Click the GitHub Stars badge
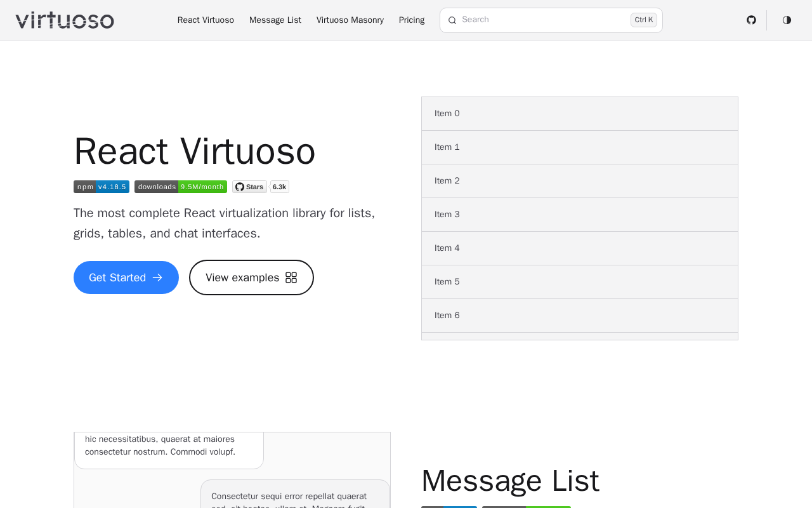This screenshot has width=812, height=508. (249, 187)
